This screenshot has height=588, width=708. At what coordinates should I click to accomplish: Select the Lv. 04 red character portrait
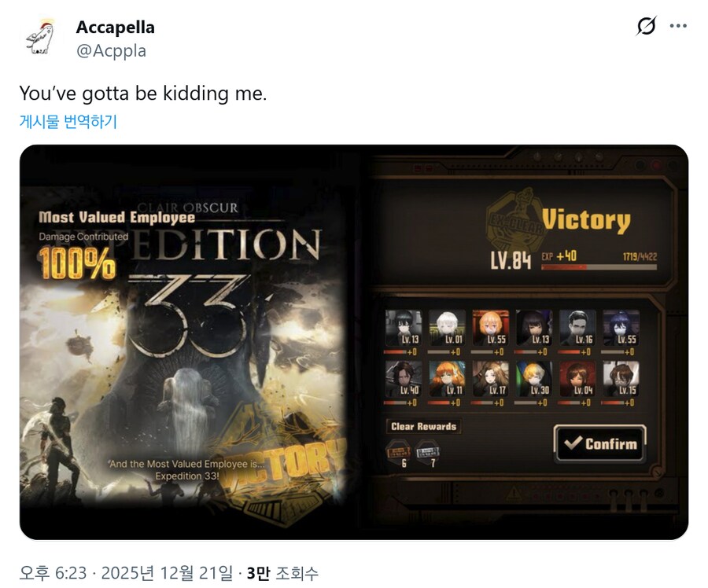(577, 379)
